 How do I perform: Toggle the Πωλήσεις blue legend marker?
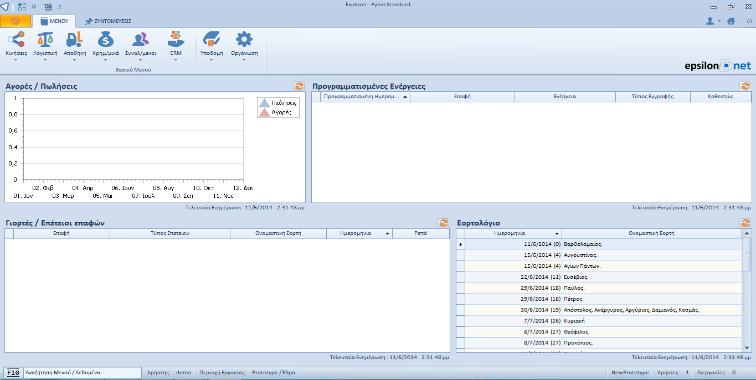tap(264, 103)
